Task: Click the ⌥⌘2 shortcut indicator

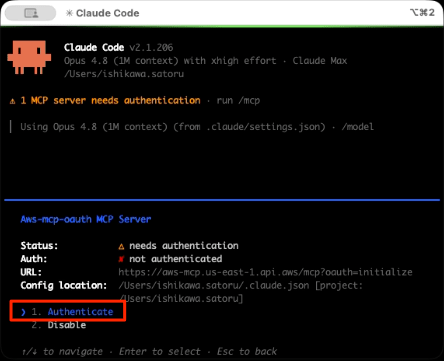Action: click(x=422, y=13)
